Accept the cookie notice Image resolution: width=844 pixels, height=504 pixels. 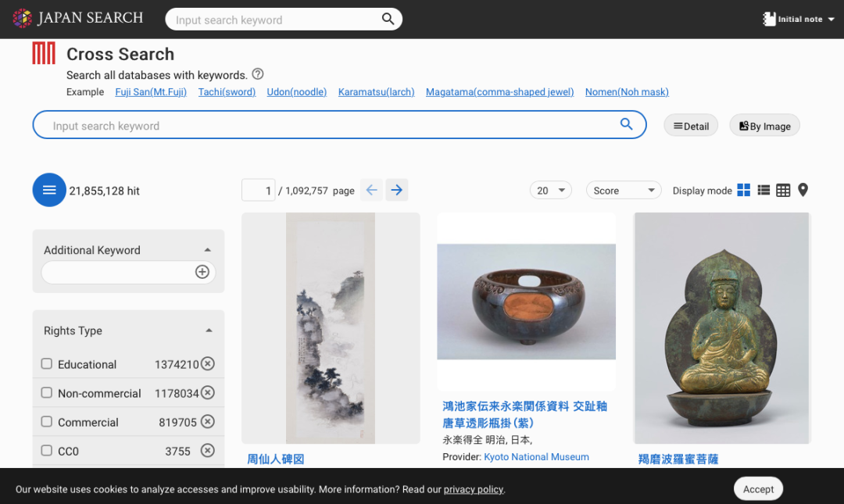[758, 489]
